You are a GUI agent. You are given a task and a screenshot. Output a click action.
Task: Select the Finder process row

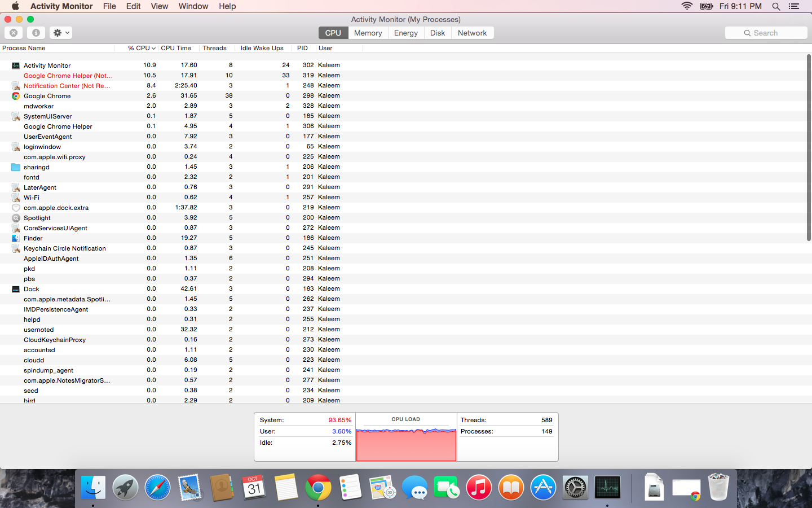(x=403, y=238)
